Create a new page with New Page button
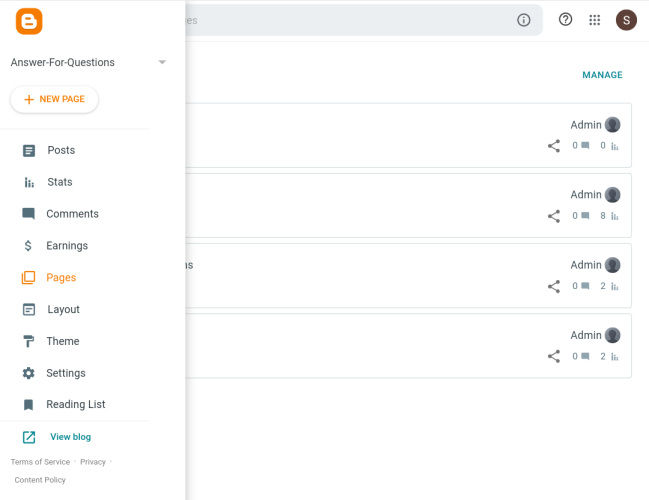This screenshot has height=500, width=649. tap(54, 100)
